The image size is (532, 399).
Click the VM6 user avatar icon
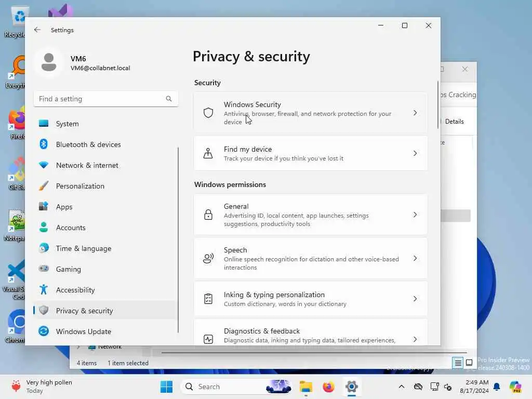pos(49,62)
